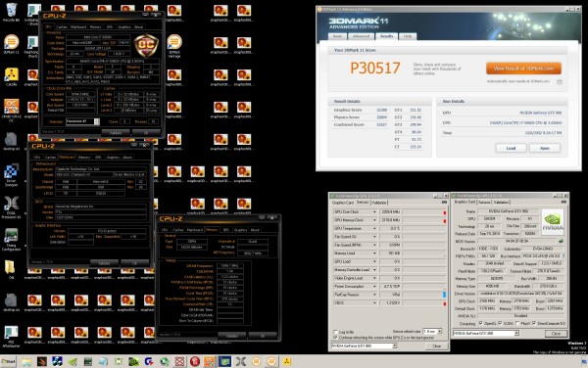Image resolution: width=588 pixels, height=368 pixels.
Task: Click View Result at 3DMark.com button
Action: [x=523, y=69]
